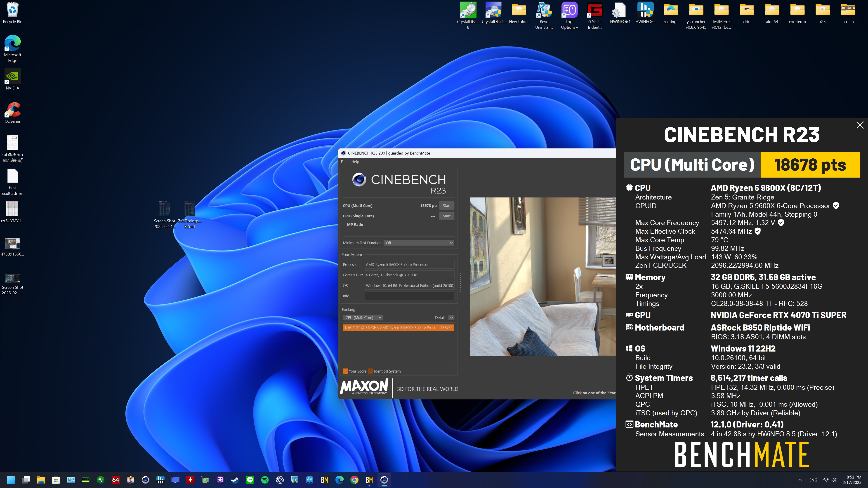Click the 18678 pts score in BenchMate
This screenshot has height=488, width=868.
810,165
